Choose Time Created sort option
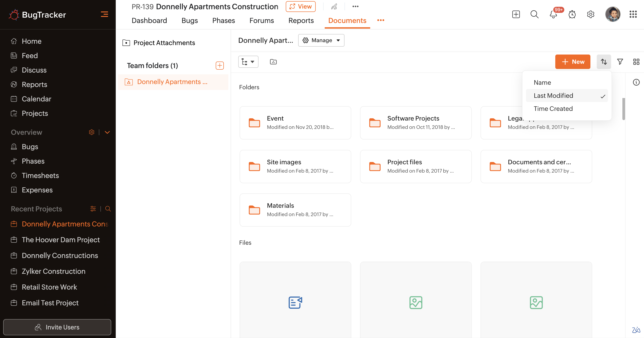 tap(553, 109)
